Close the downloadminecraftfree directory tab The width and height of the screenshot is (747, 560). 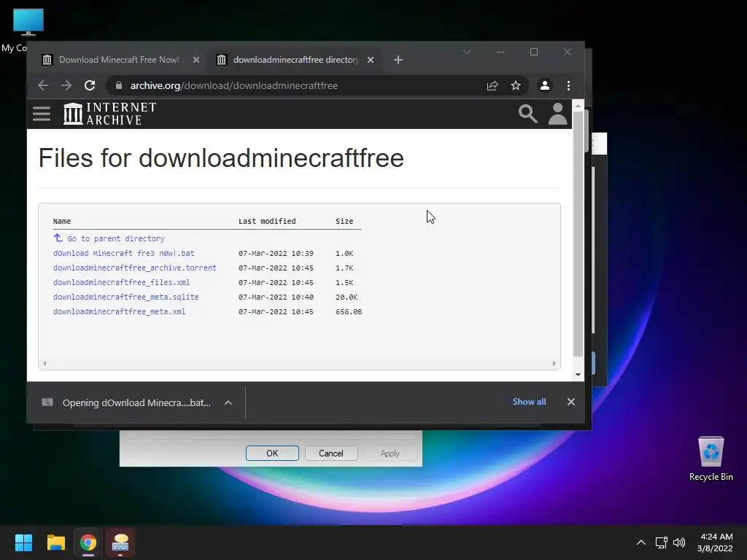click(370, 60)
